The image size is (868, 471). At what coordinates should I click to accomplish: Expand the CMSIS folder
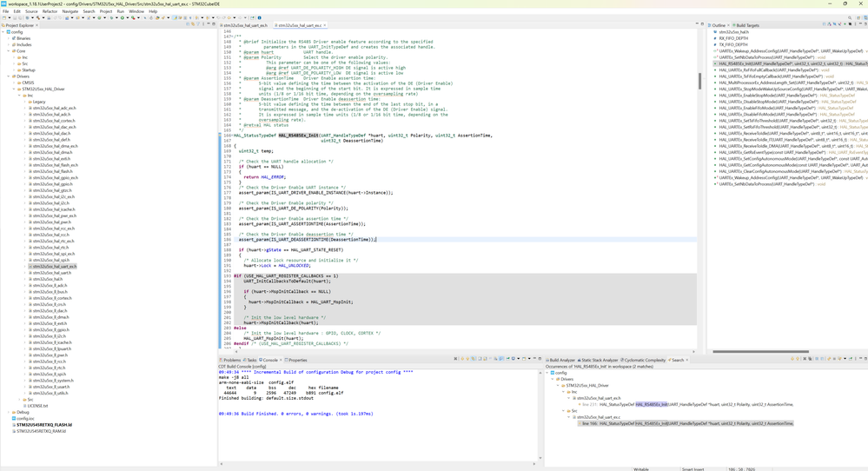(15, 83)
